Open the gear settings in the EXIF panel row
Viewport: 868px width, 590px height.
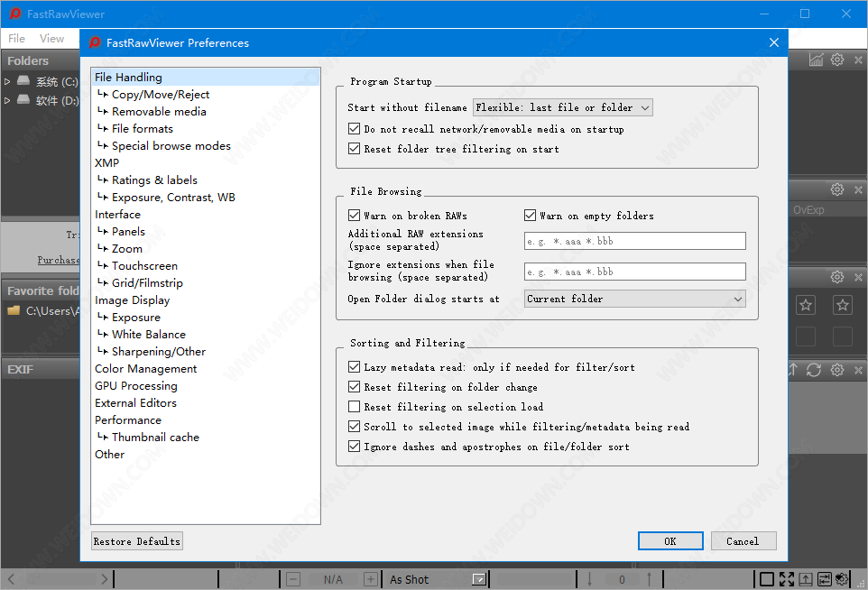[x=837, y=370]
